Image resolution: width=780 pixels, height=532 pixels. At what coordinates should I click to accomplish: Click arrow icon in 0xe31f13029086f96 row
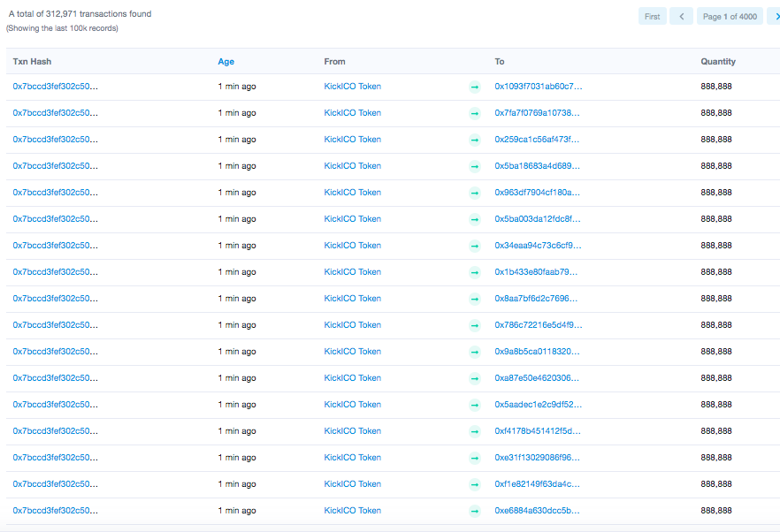click(x=475, y=458)
